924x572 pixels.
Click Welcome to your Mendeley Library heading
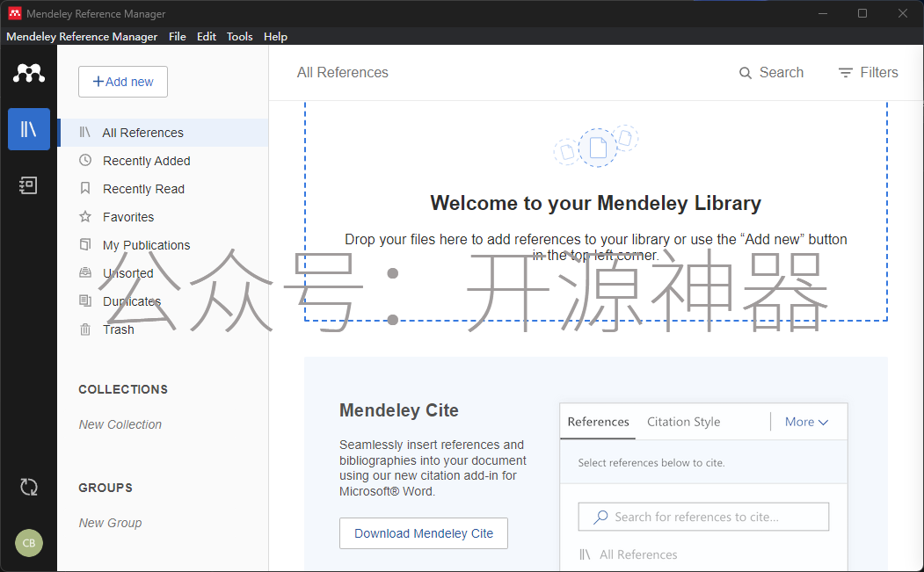596,203
